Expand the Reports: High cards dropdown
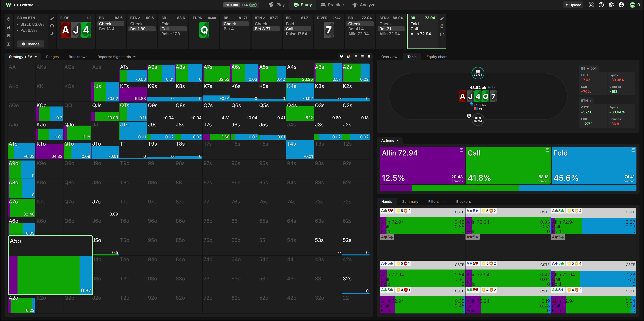 tap(117, 57)
